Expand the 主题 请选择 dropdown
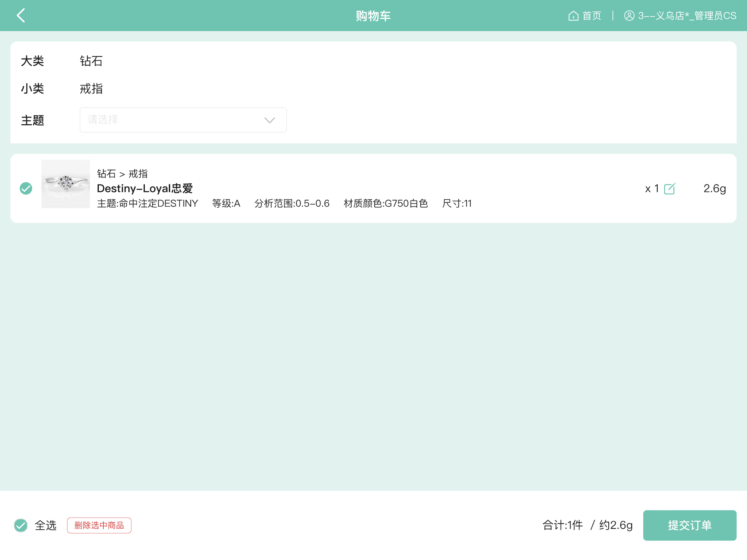Viewport: 747px width, 560px height. [183, 120]
